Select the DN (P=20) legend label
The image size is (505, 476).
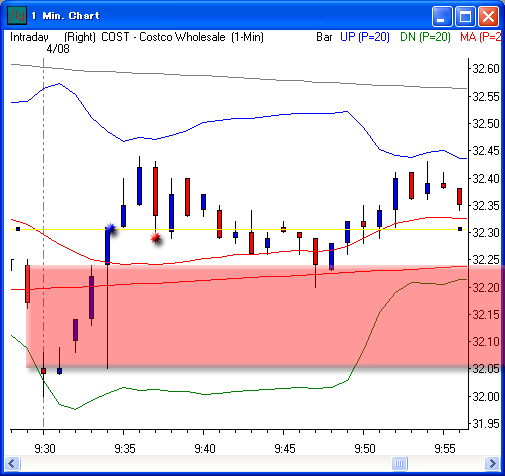425,37
